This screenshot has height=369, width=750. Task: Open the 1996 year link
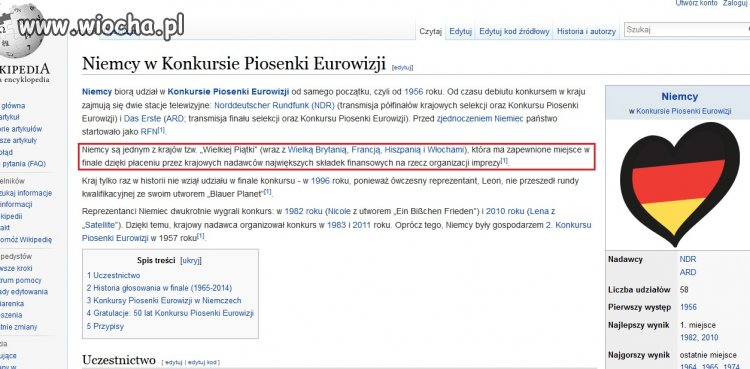[x=320, y=181]
